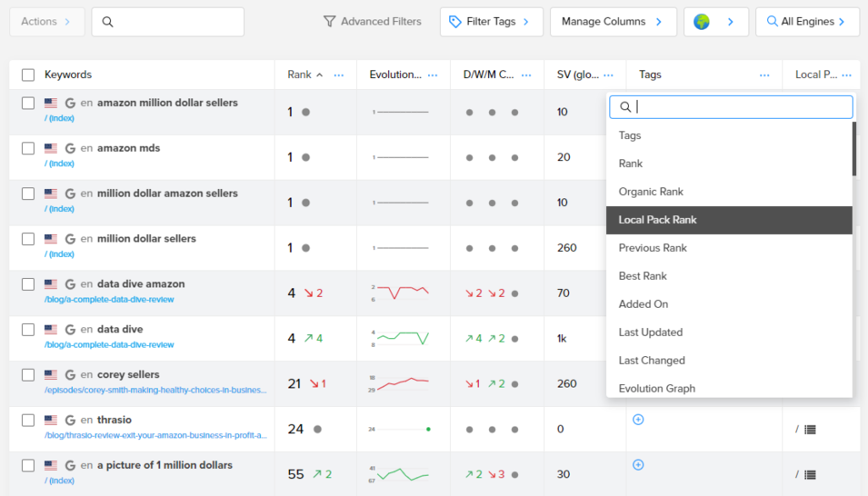Image resolution: width=868 pixels, height=496 pixels.
Task: Choose the Added On option
Action: 729,304
